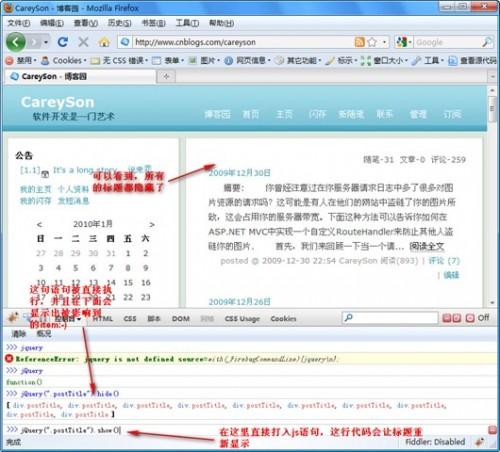The height and width of the screenshot is (452, 500).
Task: Open the 历史 (History) menu
Action: pyautogui.click(x=120, y=23)
